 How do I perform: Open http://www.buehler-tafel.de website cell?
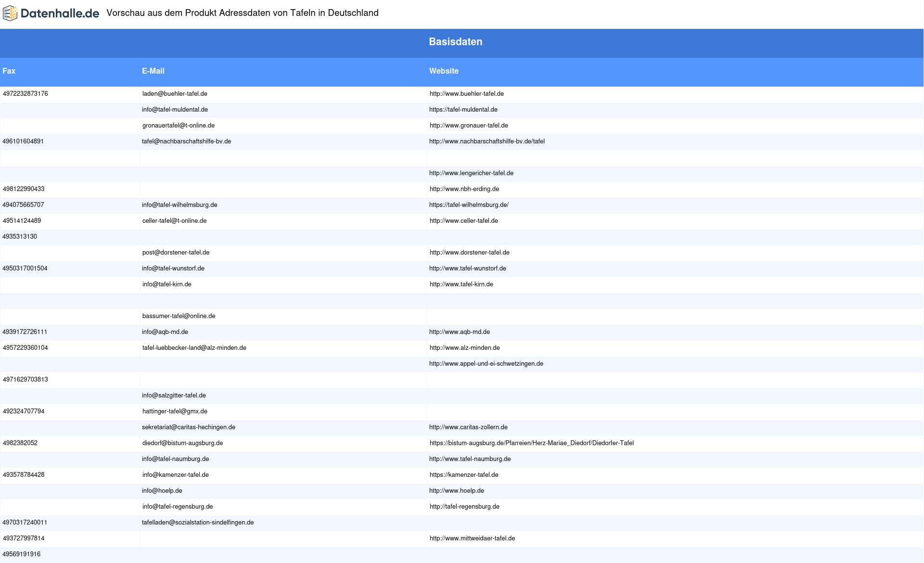pyautogui.click(x=467, y=94)
